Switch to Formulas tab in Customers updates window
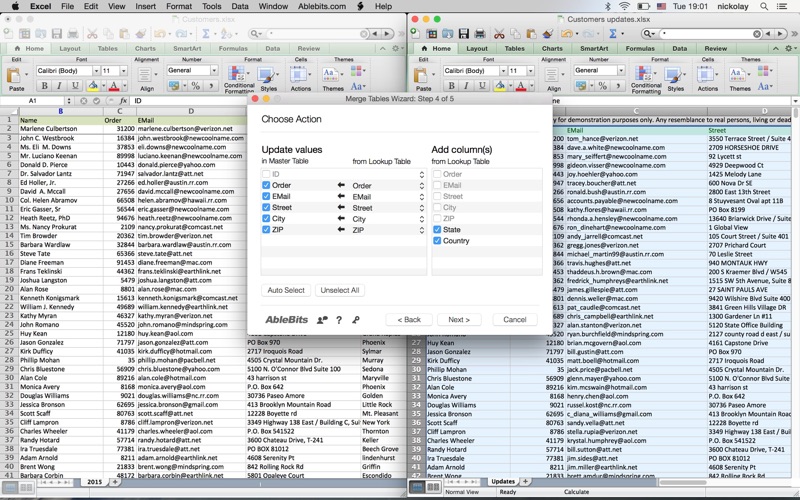Viewport: 800px width, 500px height. click(x=640, y=48)
